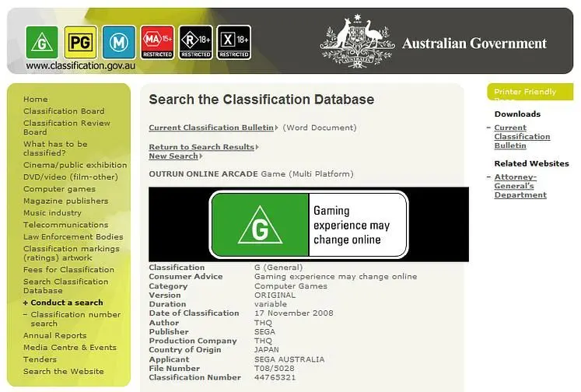Open Current Classification Bulletin under Downloads

point(522,136)
